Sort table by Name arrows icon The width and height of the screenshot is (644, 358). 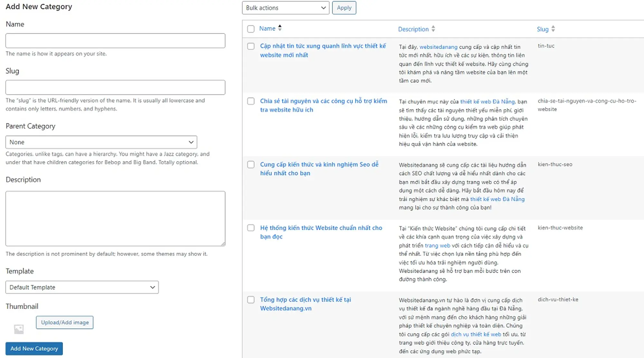pyautogui.click(x=280, y=28)
